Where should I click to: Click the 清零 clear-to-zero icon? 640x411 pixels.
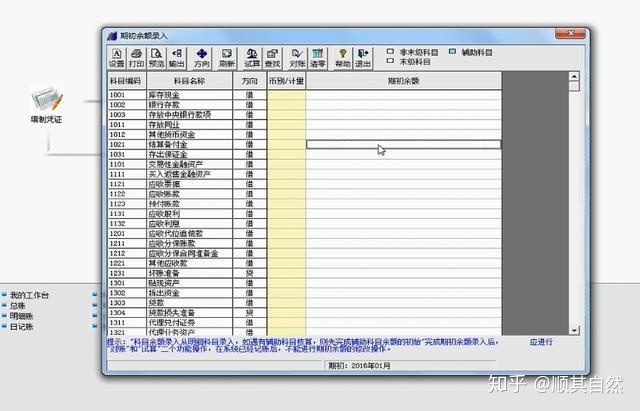[318, 58]
